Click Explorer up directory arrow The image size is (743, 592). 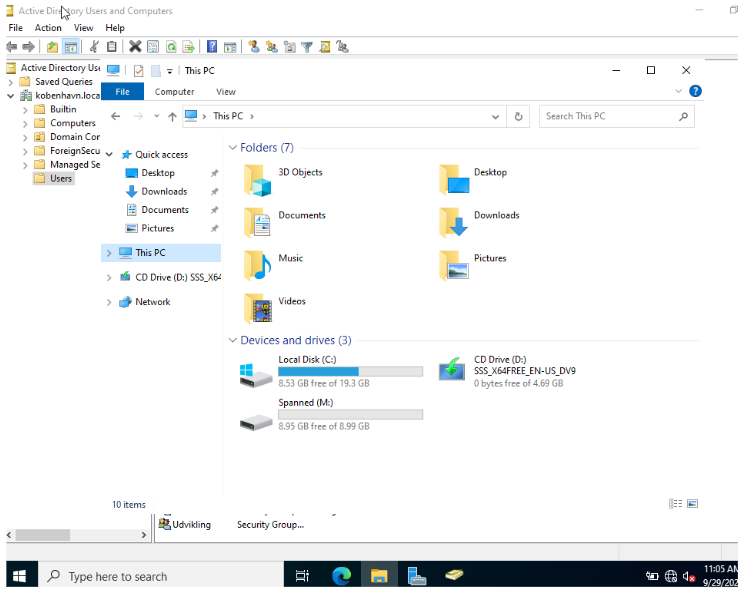point(172,116)
